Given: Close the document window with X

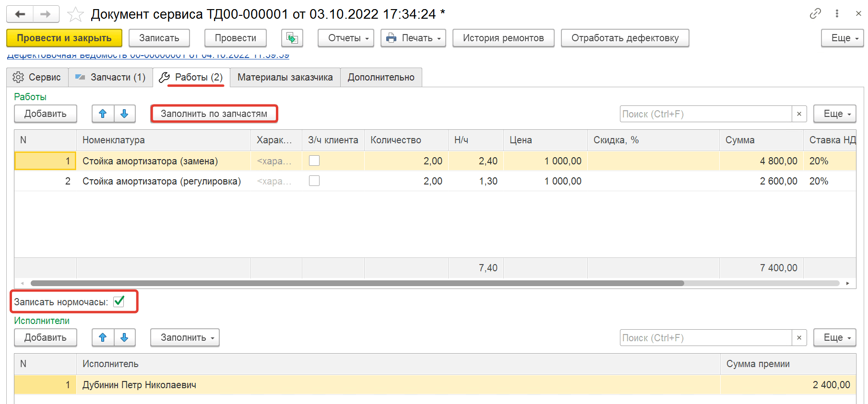Looking at the screenshot, I should pyautogui.click(x=858, y=13).
